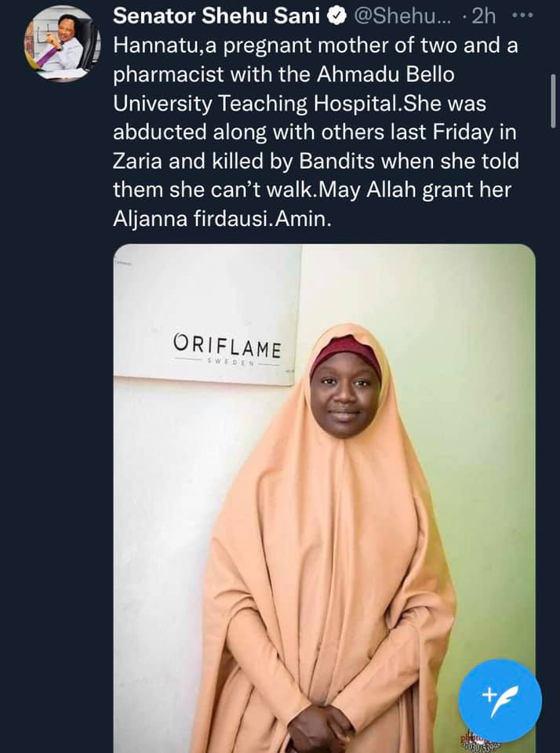Click 'Aljanna firdausi.Amin.' closing line
Viewport: 560px width, 753px height.
[x=223, y=220]
